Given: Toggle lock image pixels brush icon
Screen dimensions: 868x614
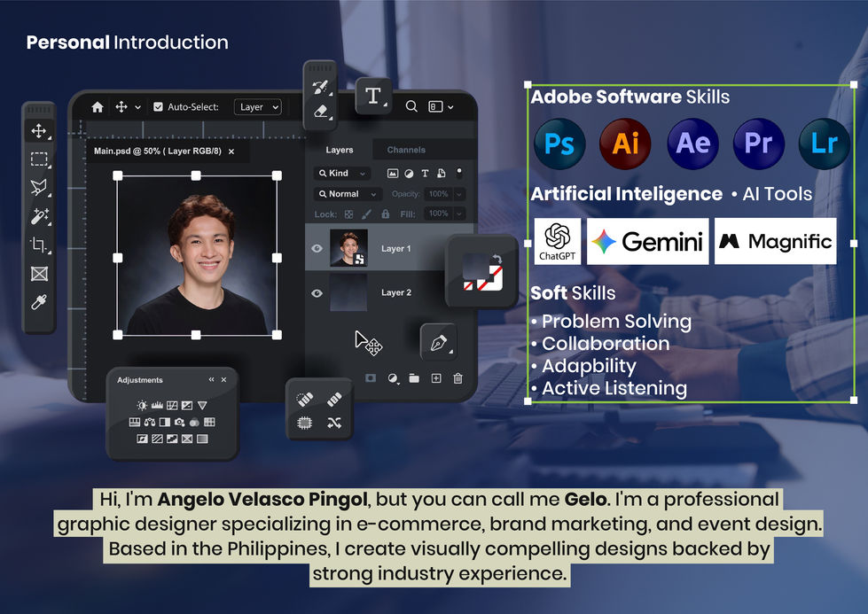Looking at the screenshot, I should coord(366,214).
